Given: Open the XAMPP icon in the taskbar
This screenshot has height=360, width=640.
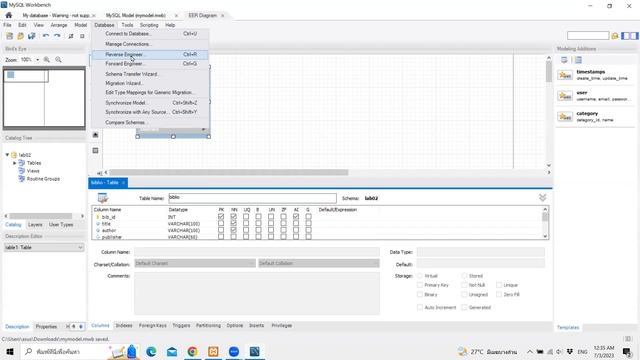Looking at the screenshot, I should 213,351.
